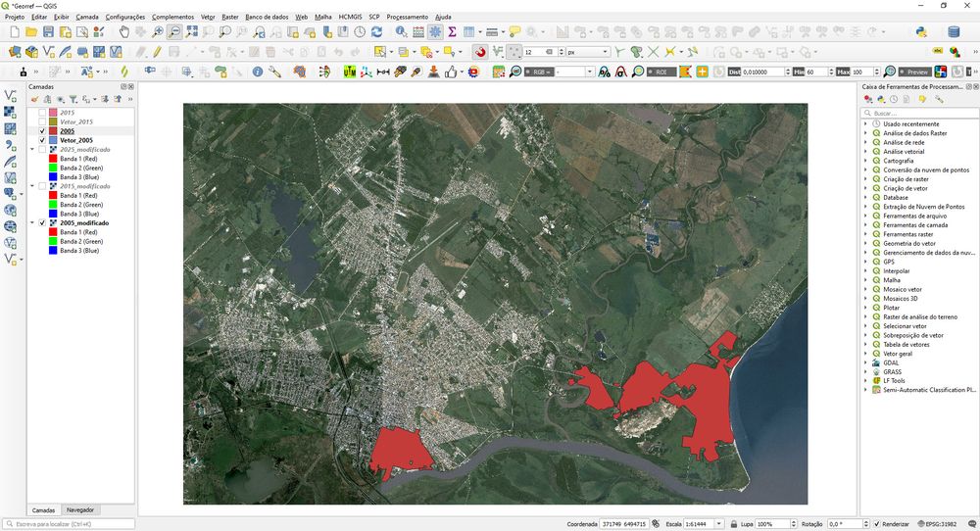
Task: Click the orange plus ROI icon
Action: pyautogui.click(x=702, y=72)
